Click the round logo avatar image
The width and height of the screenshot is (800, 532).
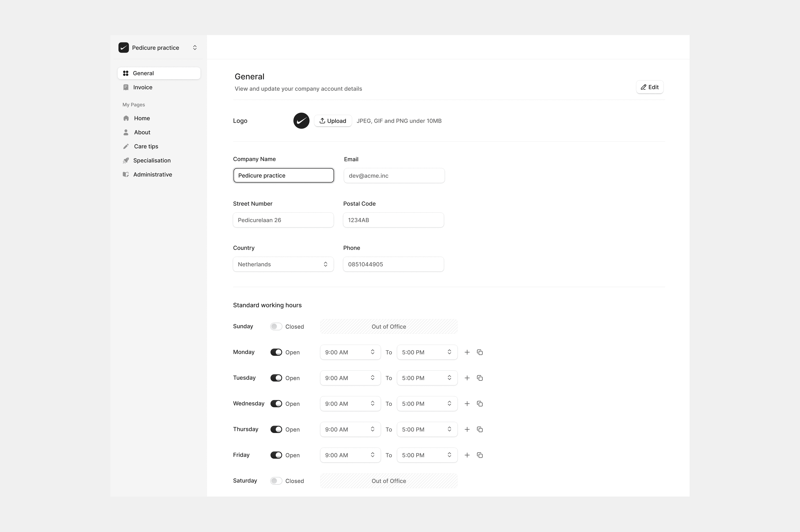point(301,121)
